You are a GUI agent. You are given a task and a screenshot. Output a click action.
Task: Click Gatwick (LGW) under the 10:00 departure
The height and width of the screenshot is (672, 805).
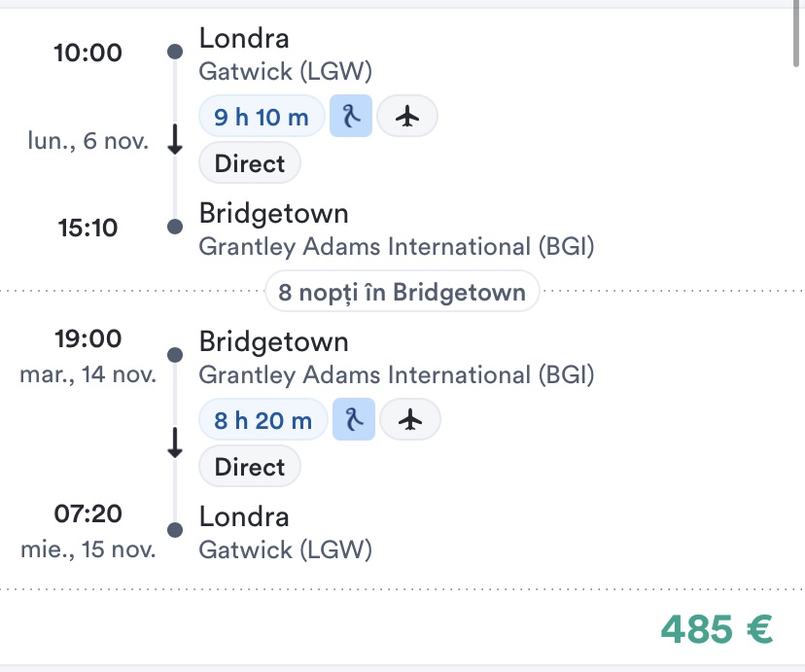(x=285, y=71)
